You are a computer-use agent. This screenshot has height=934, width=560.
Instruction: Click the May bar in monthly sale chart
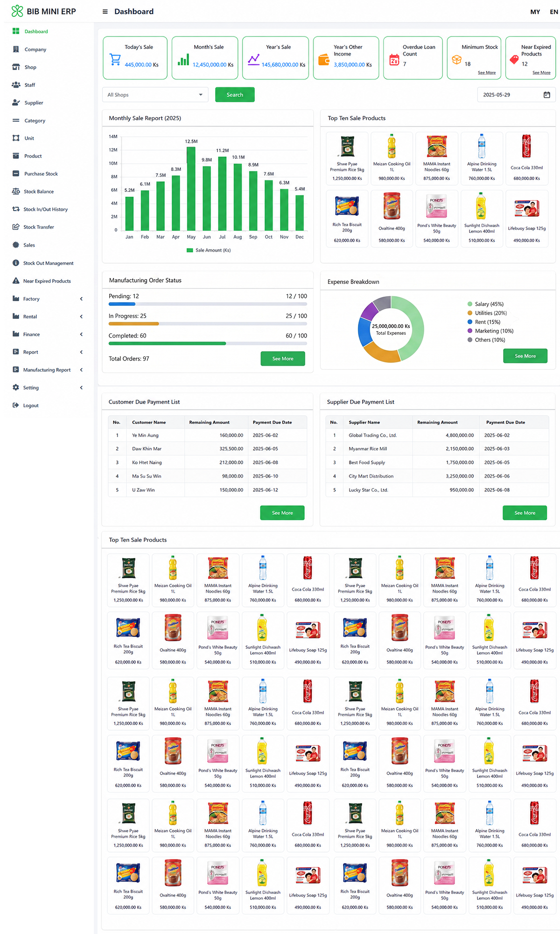[191, 189]
